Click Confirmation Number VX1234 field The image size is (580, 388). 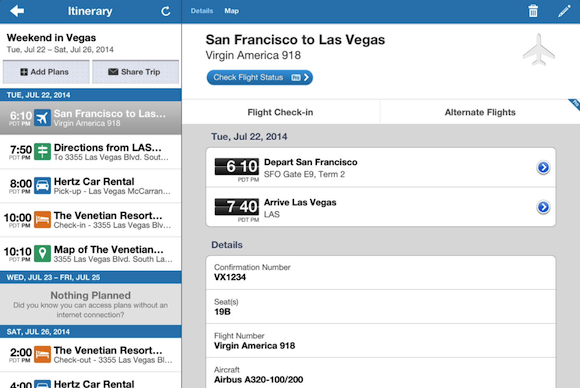pos(381,273)
